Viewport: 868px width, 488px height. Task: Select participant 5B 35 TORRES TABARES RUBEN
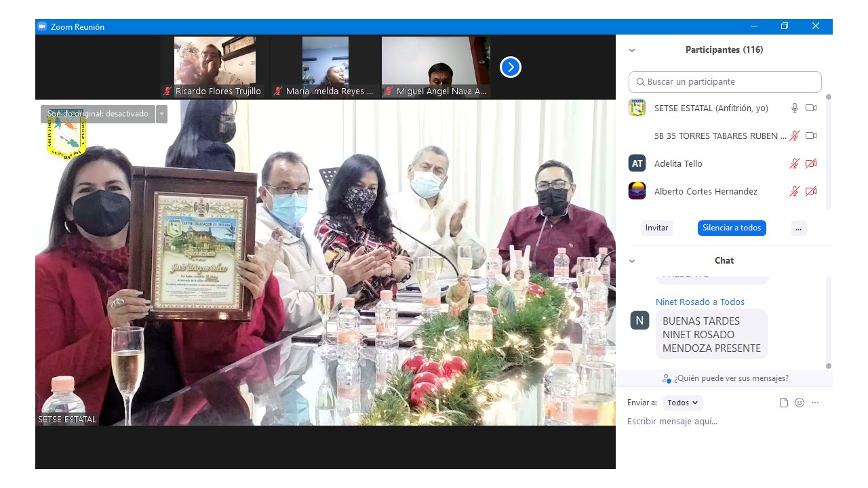coord(720,136)
